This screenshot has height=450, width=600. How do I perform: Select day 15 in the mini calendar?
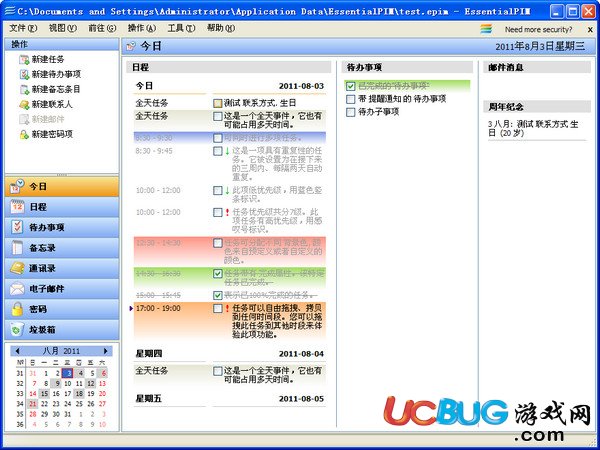(44, 394)
